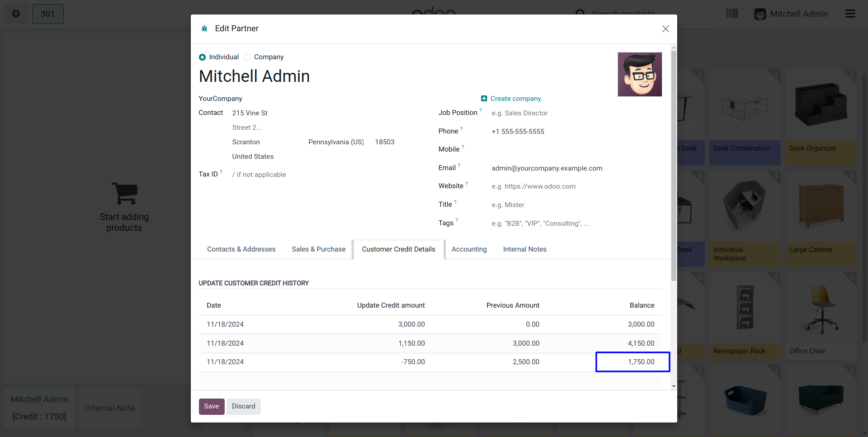Click the Save button
868x437 pixels.
(x=211, y=406)
